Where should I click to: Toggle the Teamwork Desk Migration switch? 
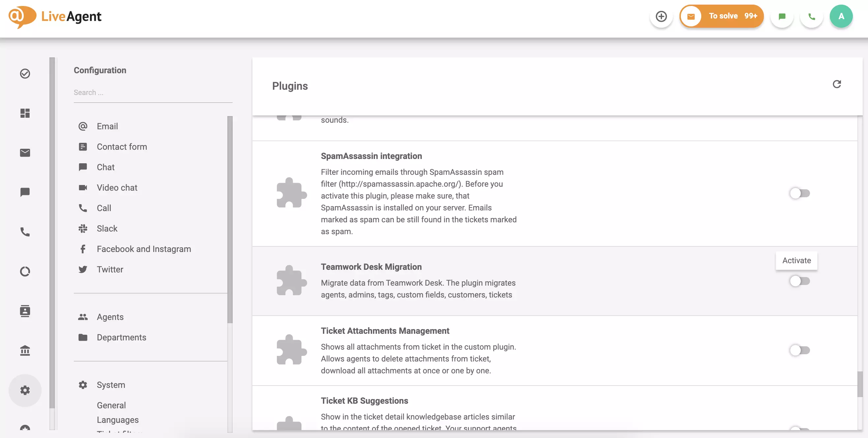click(799, 281)
